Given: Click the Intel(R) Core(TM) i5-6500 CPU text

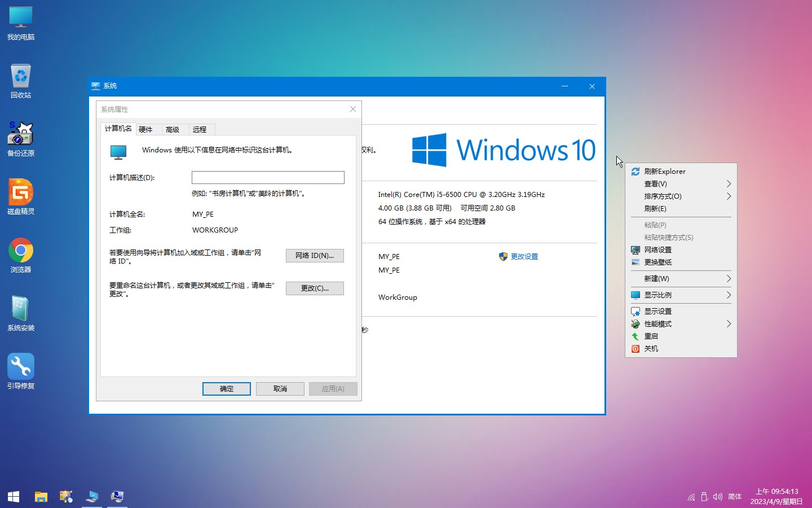Looking at the screenshot, I should (461, 195).
